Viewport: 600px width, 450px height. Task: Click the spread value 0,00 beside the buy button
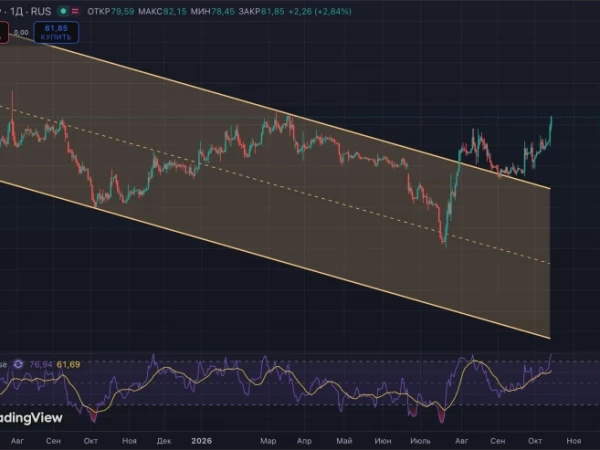(x=21, y=33)
